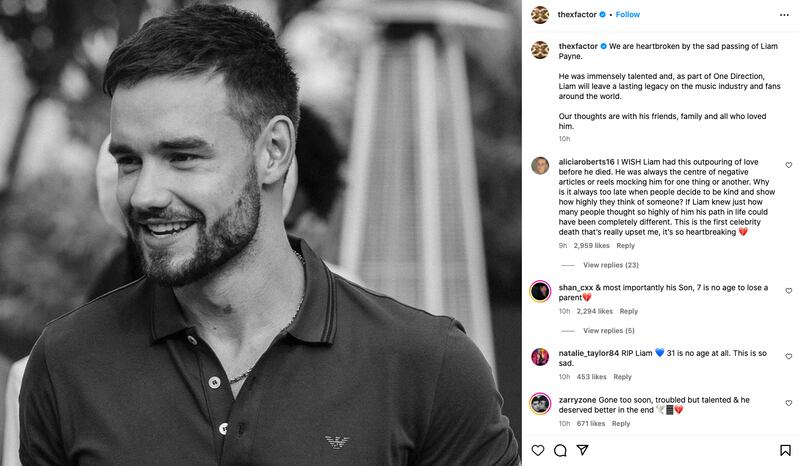Reply to zarryzone's comment

tap(621, 424)
